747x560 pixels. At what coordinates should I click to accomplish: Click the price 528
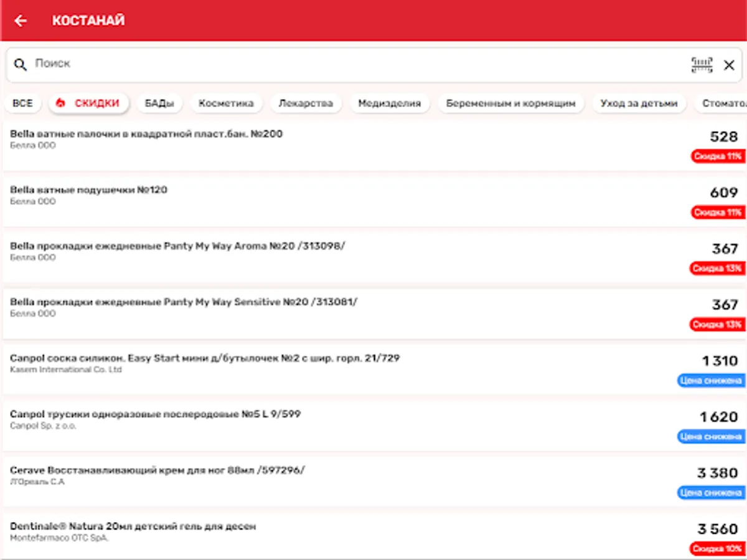(724, 137)
